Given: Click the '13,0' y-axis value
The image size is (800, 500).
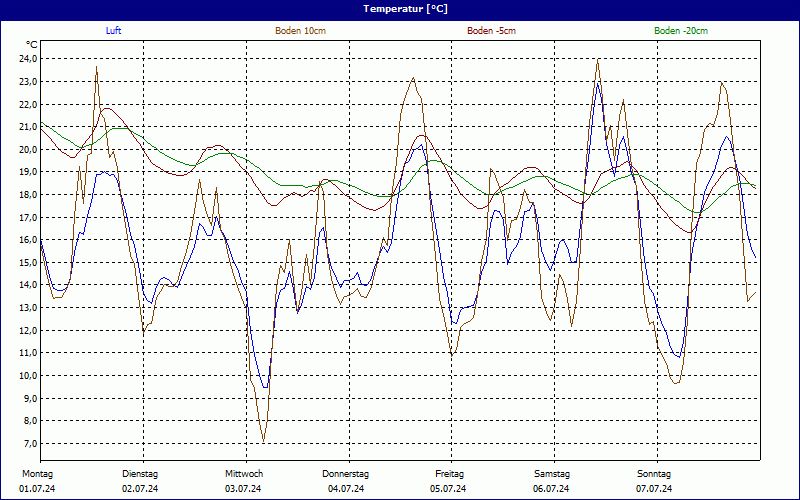Looking at the screenshot, I should [29, 308].
